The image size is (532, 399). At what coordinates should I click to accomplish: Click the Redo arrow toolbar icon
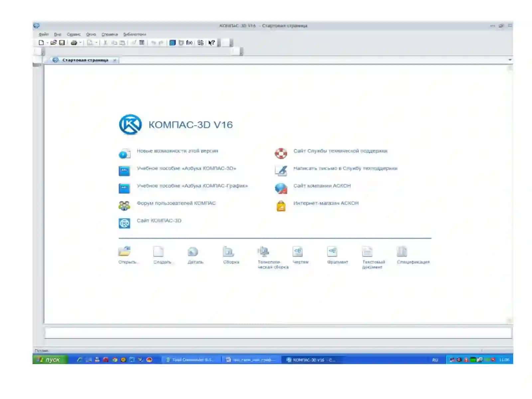(161, 43)
